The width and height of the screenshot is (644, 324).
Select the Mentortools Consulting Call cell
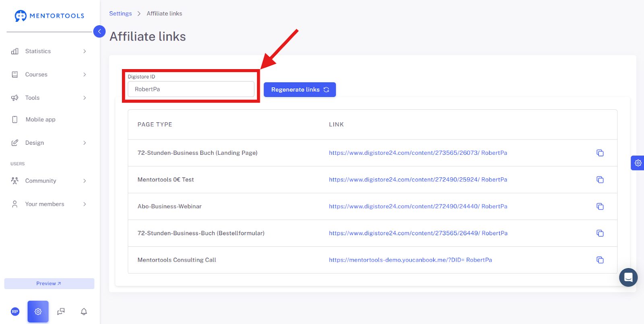click(177, 260)
